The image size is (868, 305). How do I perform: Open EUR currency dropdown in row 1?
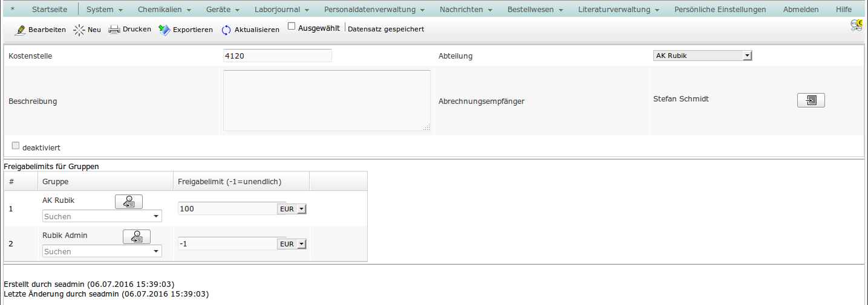pyautogui.click(x=292, y=209)
